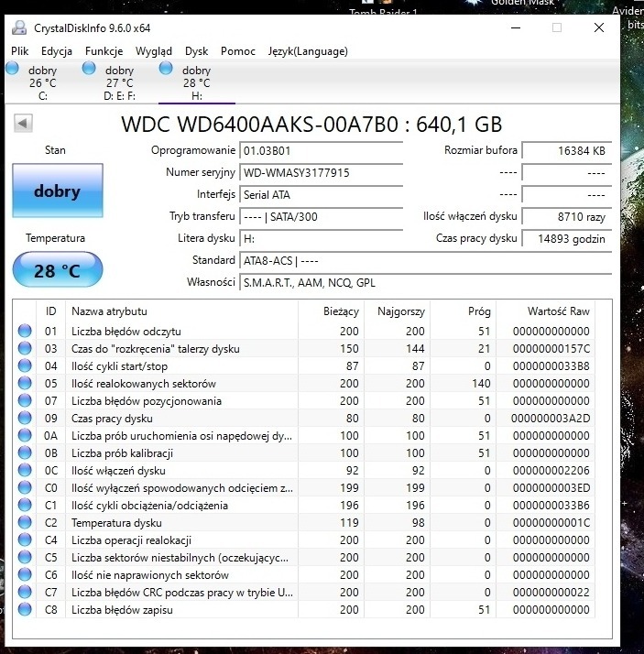The height and width of the screenshot is (654, 644).
Task: Click the 28 °C temperature button
Action: (57, 271)
